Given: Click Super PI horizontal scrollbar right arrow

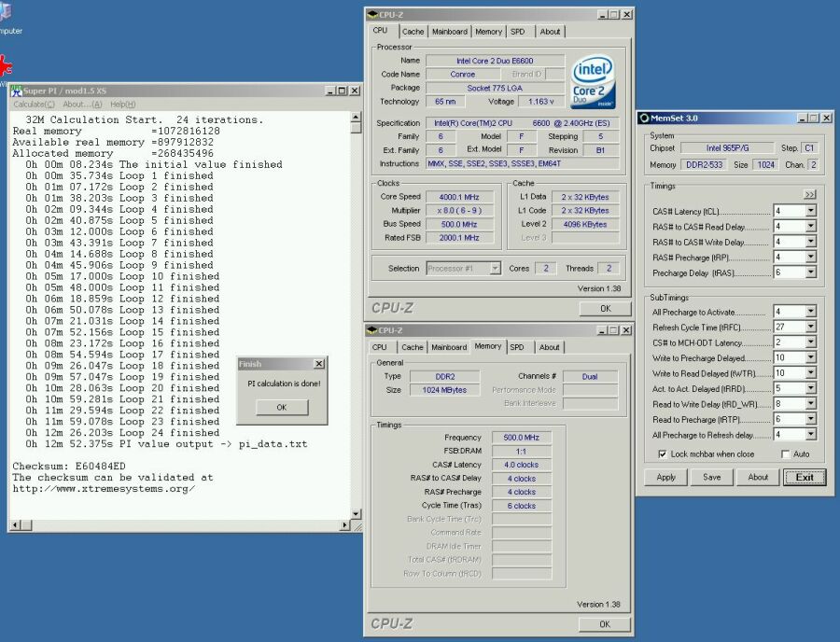Looking at the screenshot, I should click(345, 525).
